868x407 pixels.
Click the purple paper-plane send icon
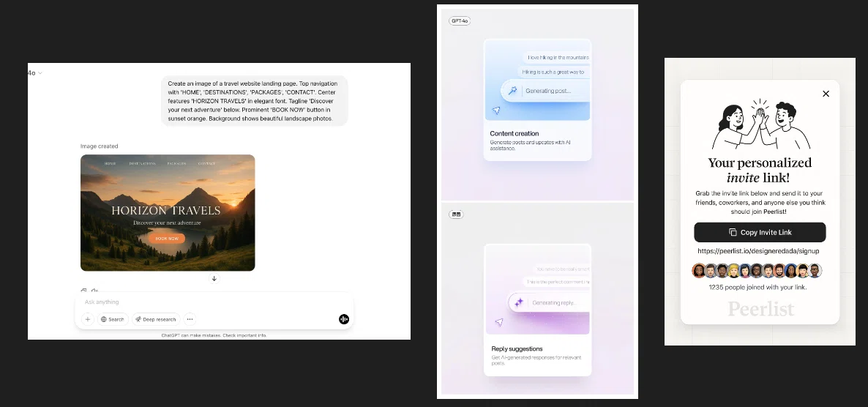498,322
